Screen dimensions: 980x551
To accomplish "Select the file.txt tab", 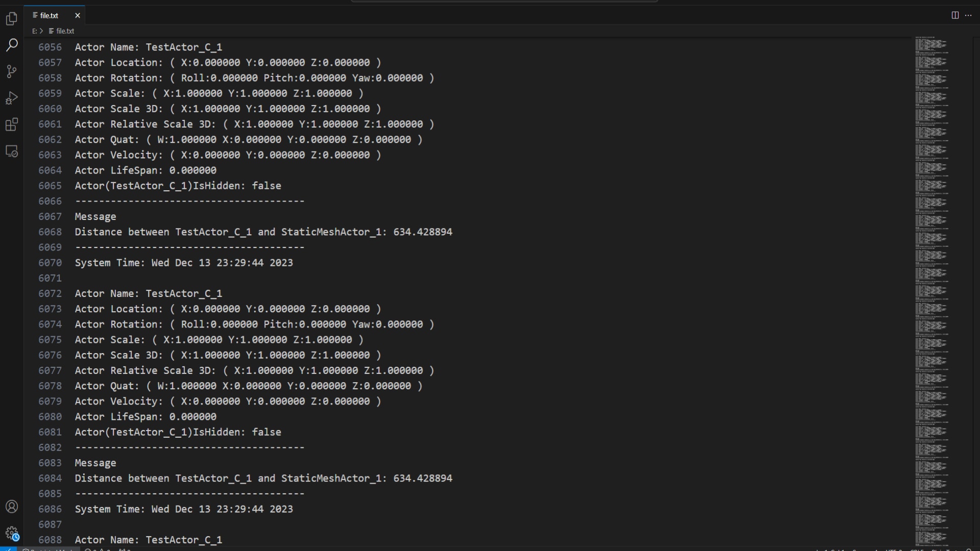I will tap(49, 15).
